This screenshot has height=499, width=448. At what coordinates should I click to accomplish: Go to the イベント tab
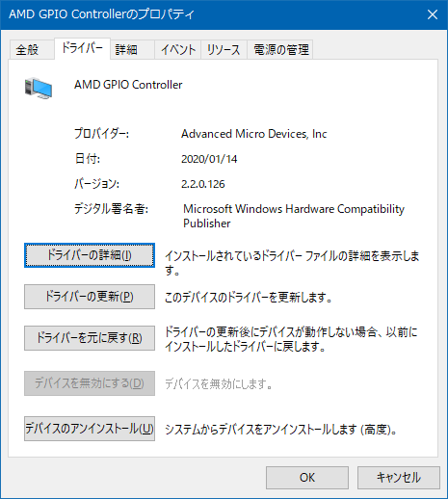pyautogui.click(x=178, y=50)
